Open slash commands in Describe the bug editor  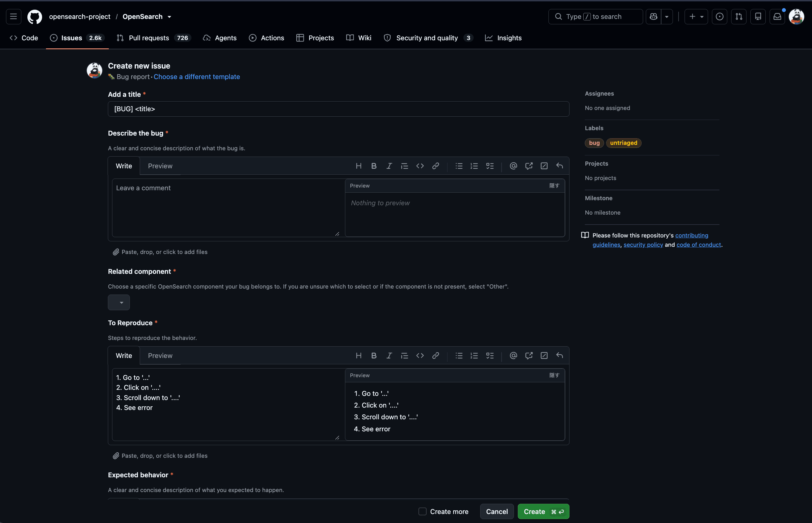(x=544, y=166)
